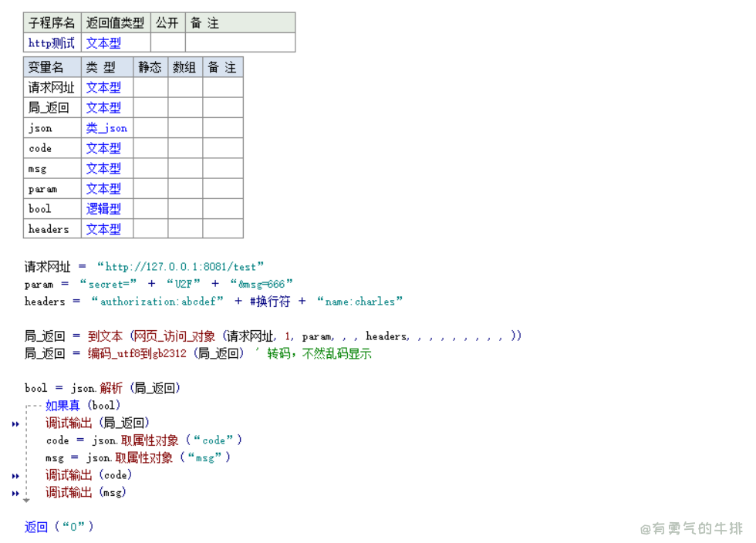The image size is (756, 543).
Task: Select the 请求网址 variable name cell
Action: 52,88
